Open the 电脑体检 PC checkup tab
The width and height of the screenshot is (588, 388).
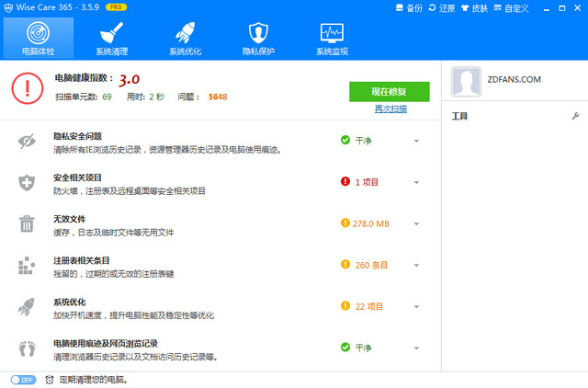[x=39, y=39]
